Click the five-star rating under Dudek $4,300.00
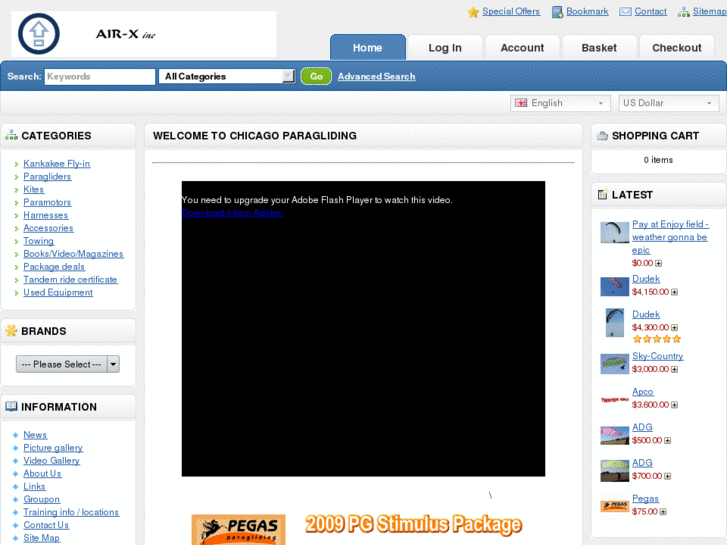Viewport: 727px width, 545px height. (657, 339)
